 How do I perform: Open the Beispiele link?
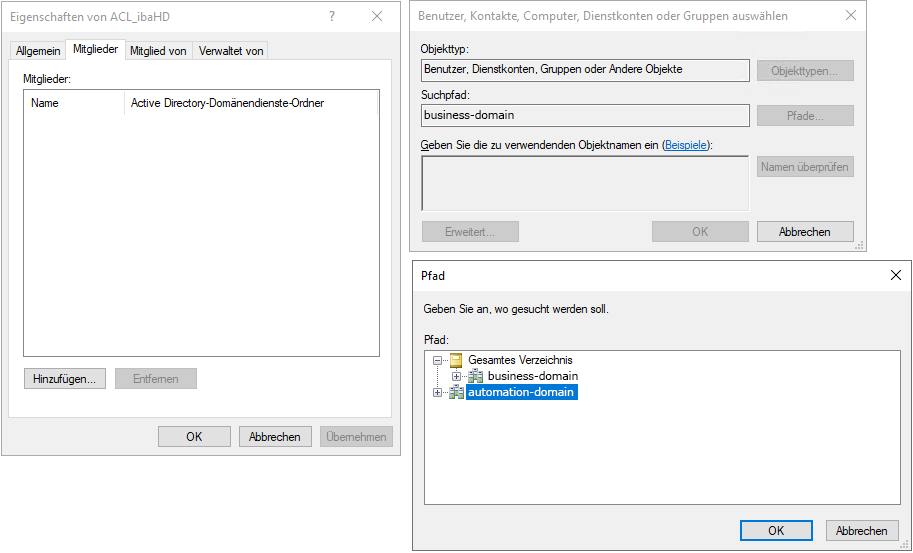coord(685,145)
